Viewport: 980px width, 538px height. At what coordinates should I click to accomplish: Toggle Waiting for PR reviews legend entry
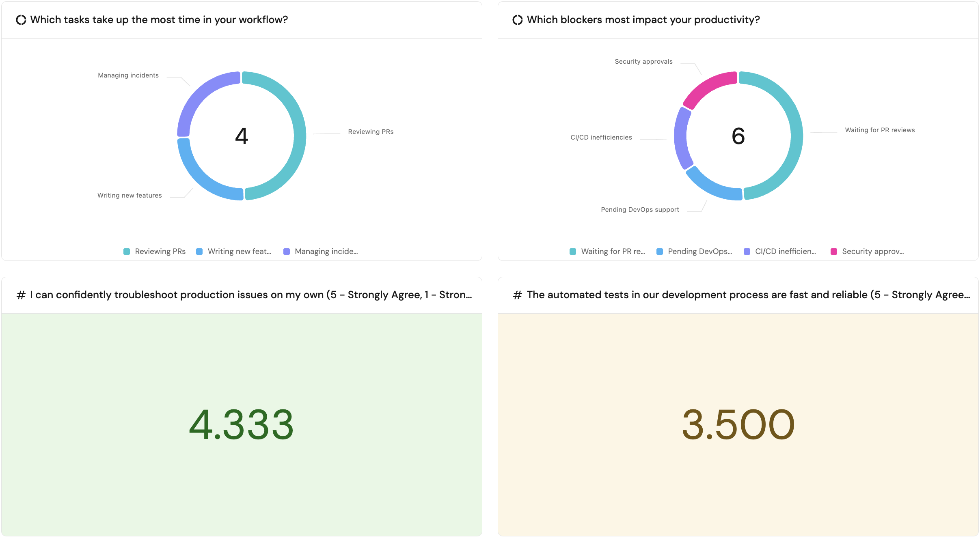coord(607,252)
